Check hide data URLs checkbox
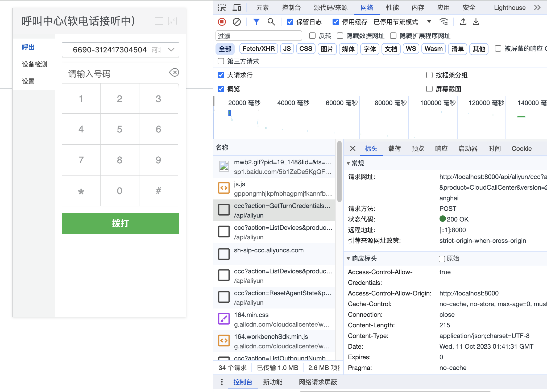 340,36
